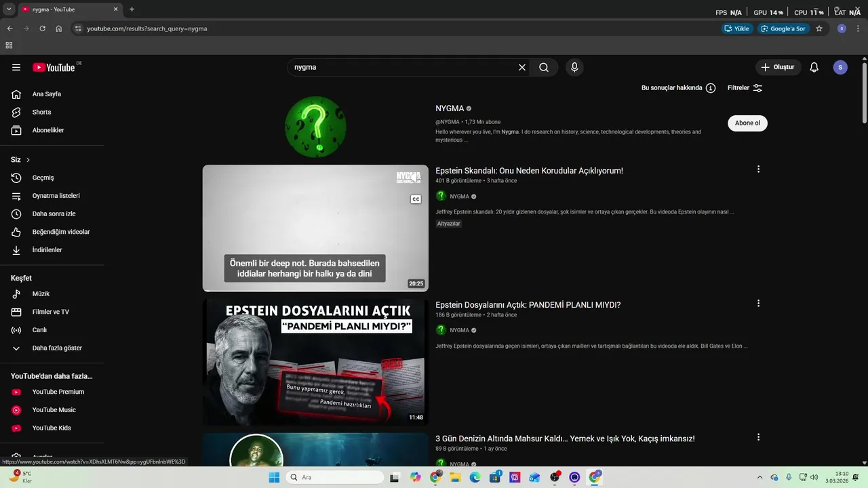Open more options for 3 Gün Denizin video
Image resolution: width=868 pixels, height=488 pixels.
pyautogui.click(x=758, y=437)
